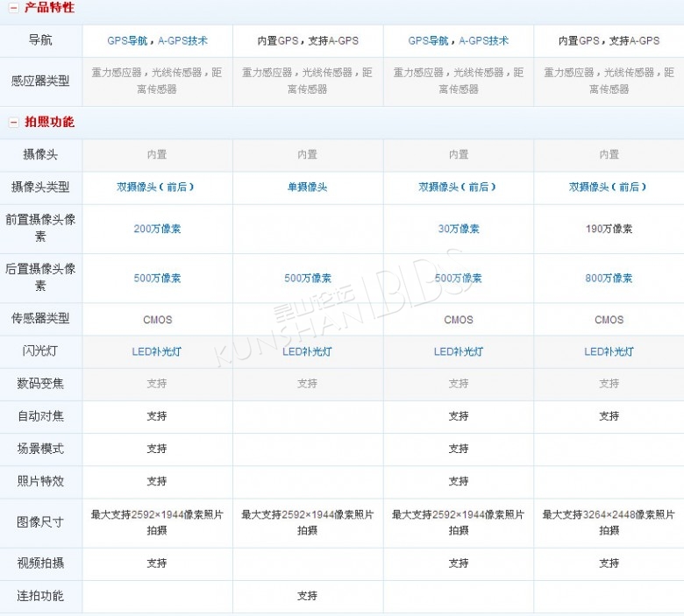Click the 视频拍摄 row label
The width and height of the screenshot is (684, 616).
coord(40,563)
